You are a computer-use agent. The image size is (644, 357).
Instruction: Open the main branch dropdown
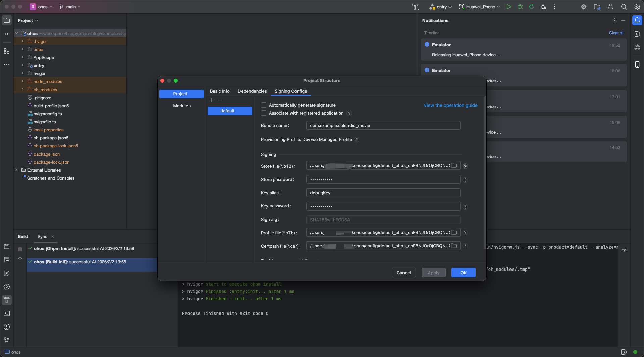70,7
